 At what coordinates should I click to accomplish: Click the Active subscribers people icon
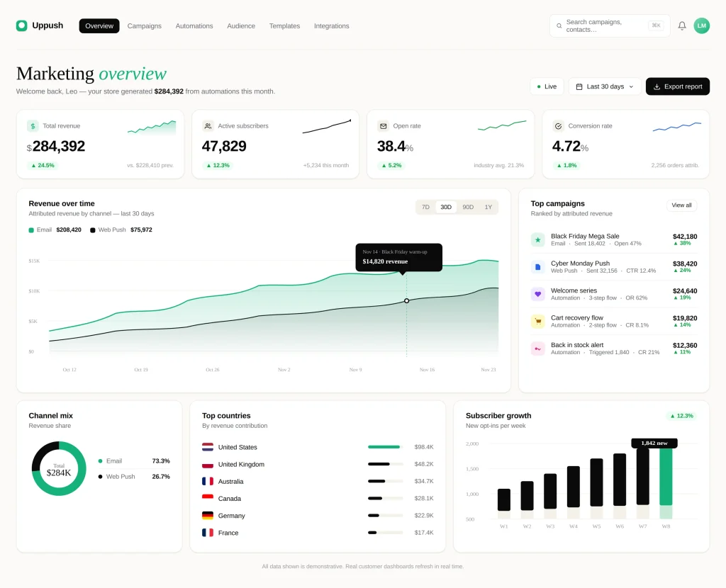point(208,126)
